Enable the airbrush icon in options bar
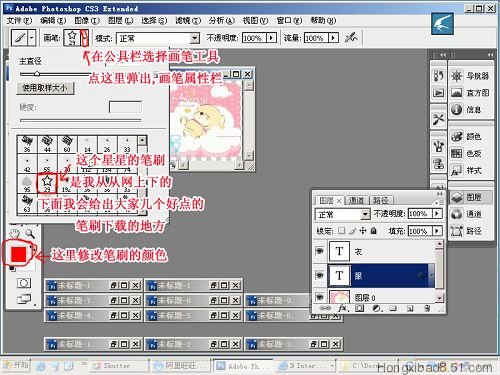500x375 pixels. [351, 38]
